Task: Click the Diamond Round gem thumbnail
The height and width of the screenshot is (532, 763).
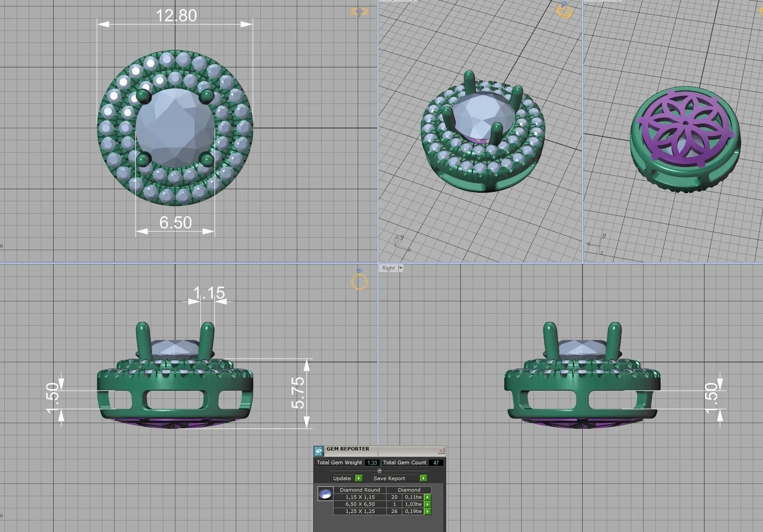Action: (x=326, y=494)
